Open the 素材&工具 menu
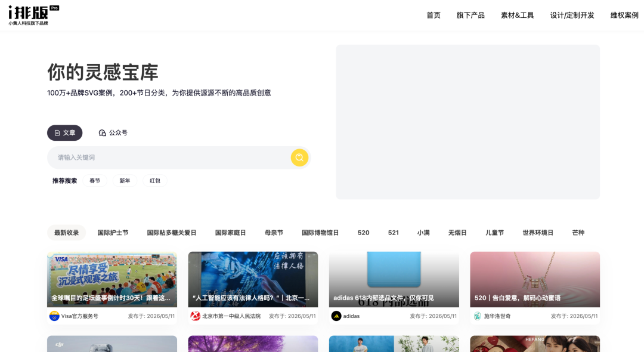This screenshot has width=644, height=352. [x=517, y=15]
